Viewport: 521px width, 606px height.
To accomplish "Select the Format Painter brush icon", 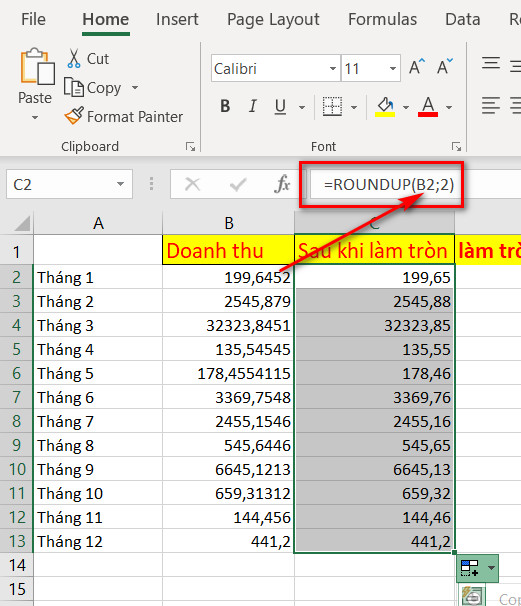I will tap(74, 116).
